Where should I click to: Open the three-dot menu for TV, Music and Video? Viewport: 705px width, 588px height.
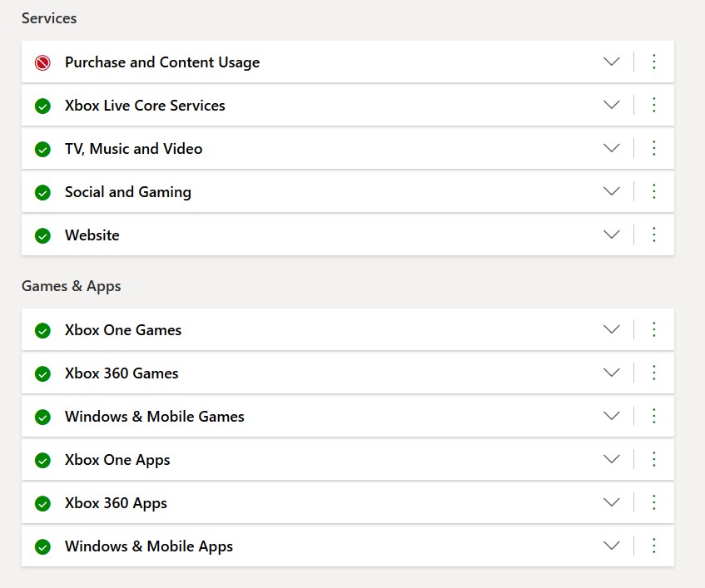click(x=654, y=148)
